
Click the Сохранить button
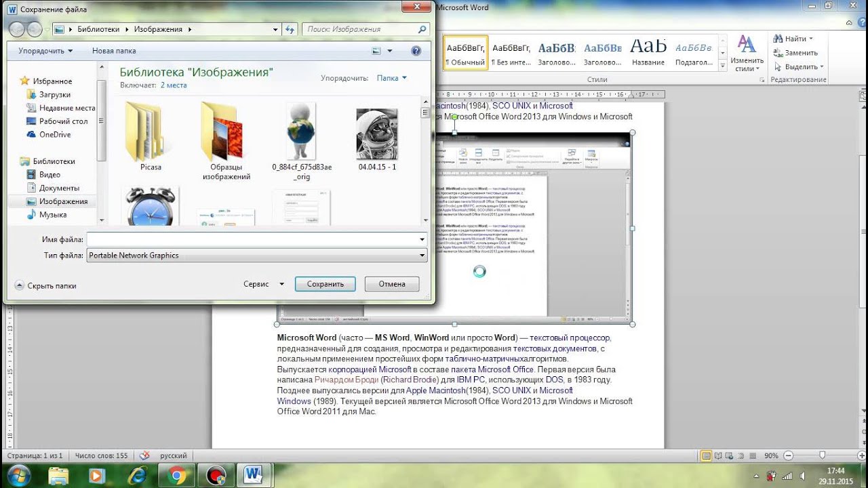[x=325, y=284]
